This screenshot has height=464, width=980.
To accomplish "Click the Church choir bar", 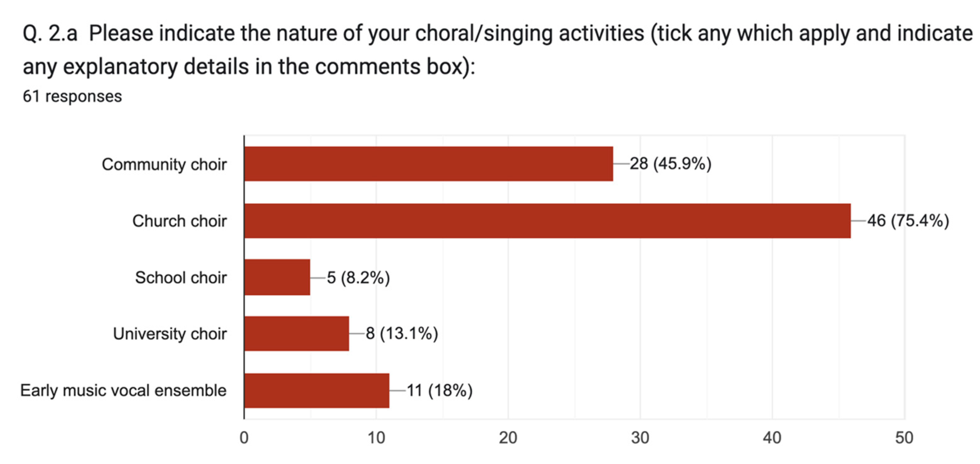I will pos(547,221).
